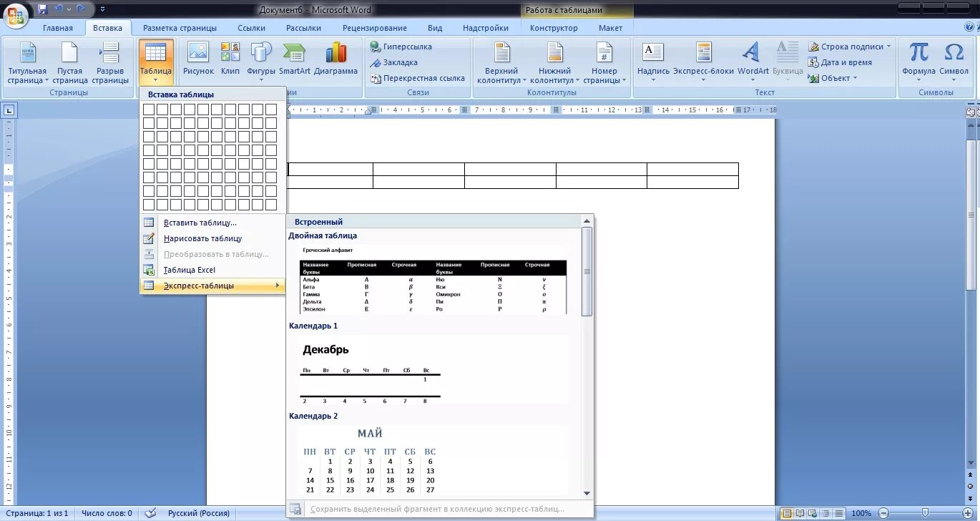Open the Конструктор table tab
This screenshot has height=521, width=980.
coord(554,28)
